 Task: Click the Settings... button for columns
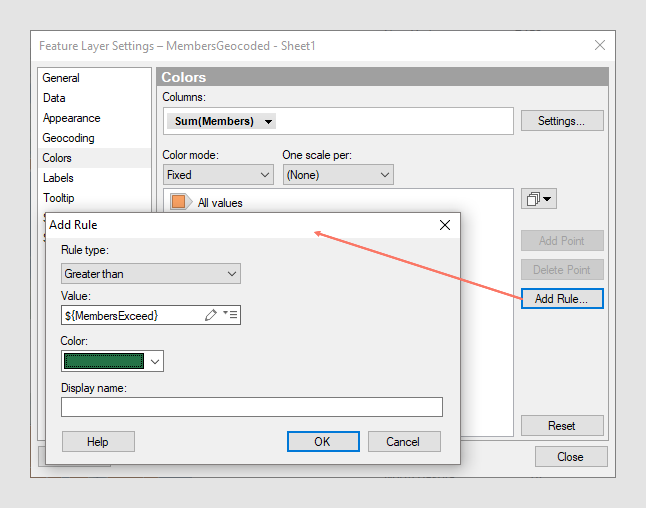562,121
